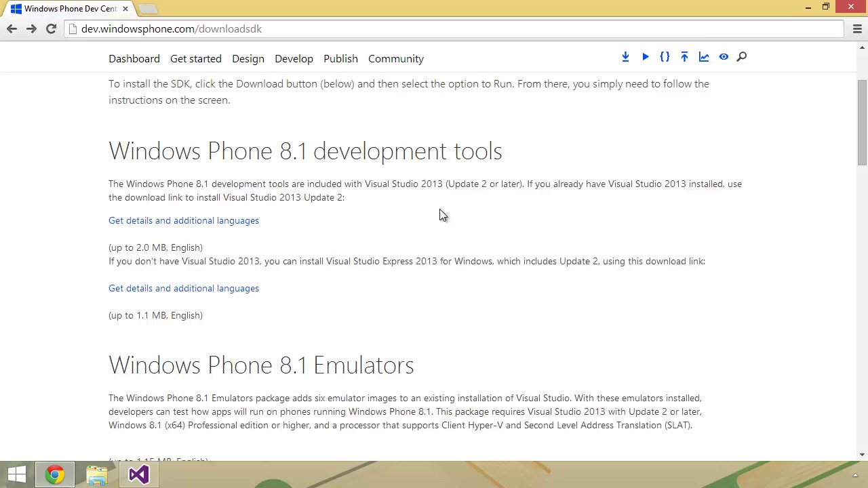
Task: Click the upload arrow icon in site header
Action: 684,57
